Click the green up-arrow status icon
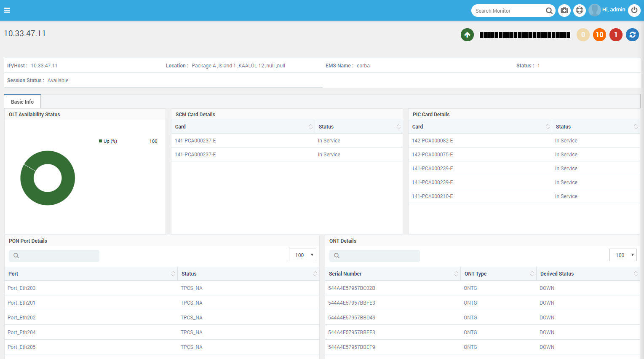Viewport: 644px width, 359px height. point(467,35)
